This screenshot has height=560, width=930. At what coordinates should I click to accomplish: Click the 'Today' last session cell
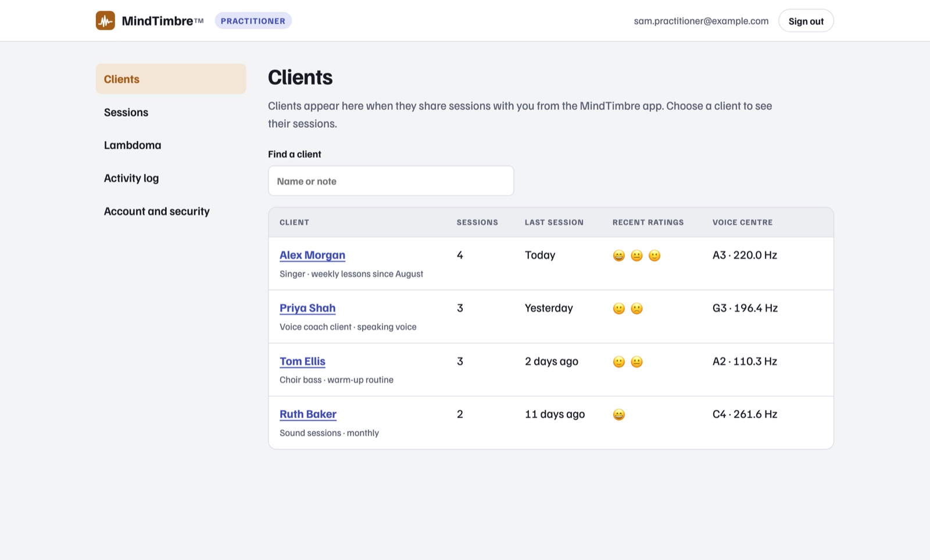point(540,255)
